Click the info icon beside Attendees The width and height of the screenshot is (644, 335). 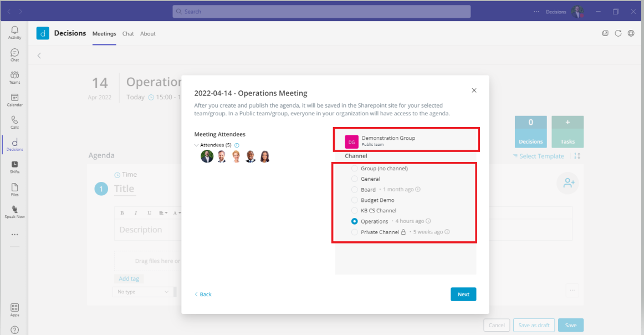coord(237,145)
